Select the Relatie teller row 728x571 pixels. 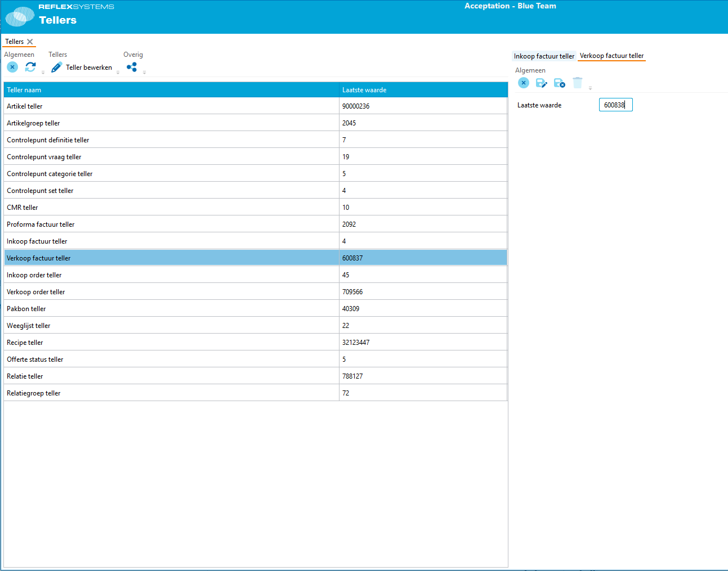(x=169, y=376)
